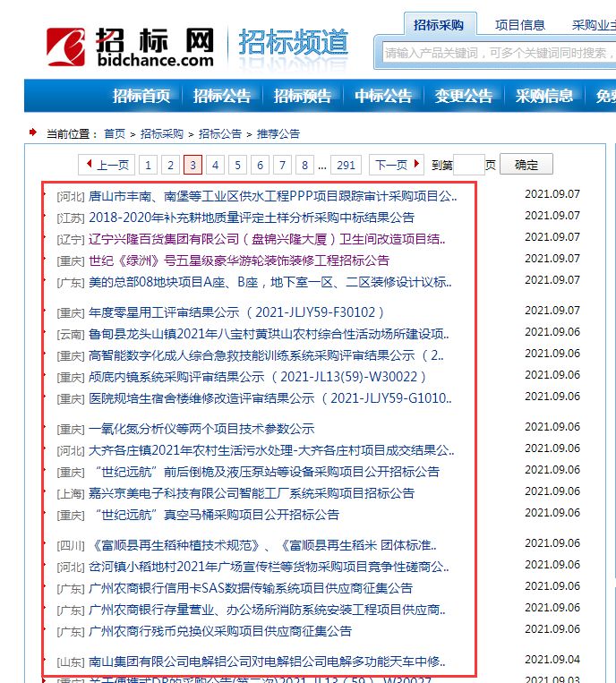This screenshot has width=616, height=683.
Task: Click 招标公告 in the breadcrumb
Action: coord(220,133)
